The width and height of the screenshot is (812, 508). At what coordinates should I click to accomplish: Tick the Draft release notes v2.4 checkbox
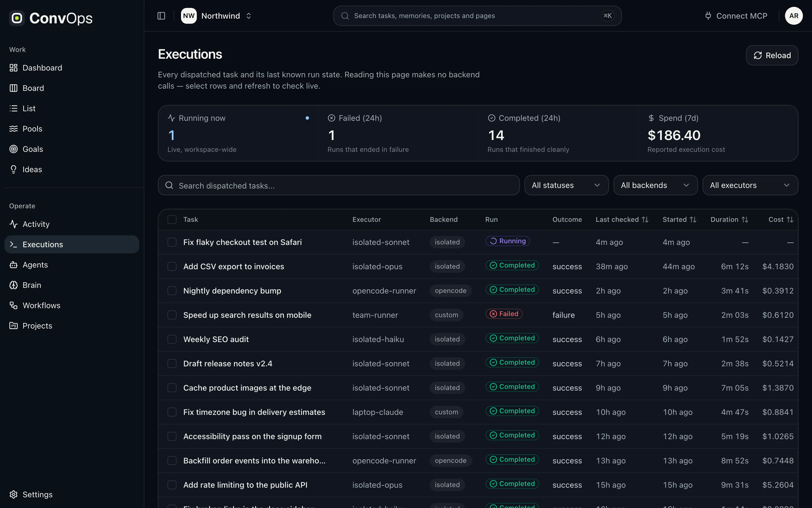(x=172, y=364)
